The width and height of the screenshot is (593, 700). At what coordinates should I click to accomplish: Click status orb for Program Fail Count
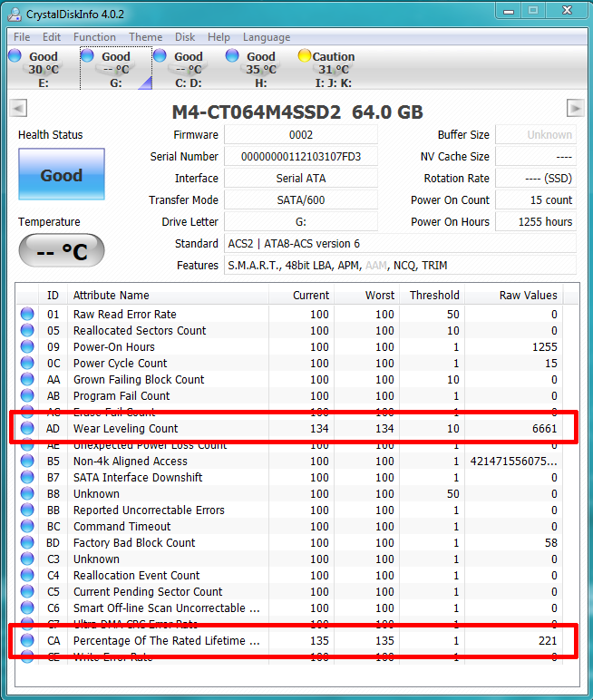pos(27,395)
